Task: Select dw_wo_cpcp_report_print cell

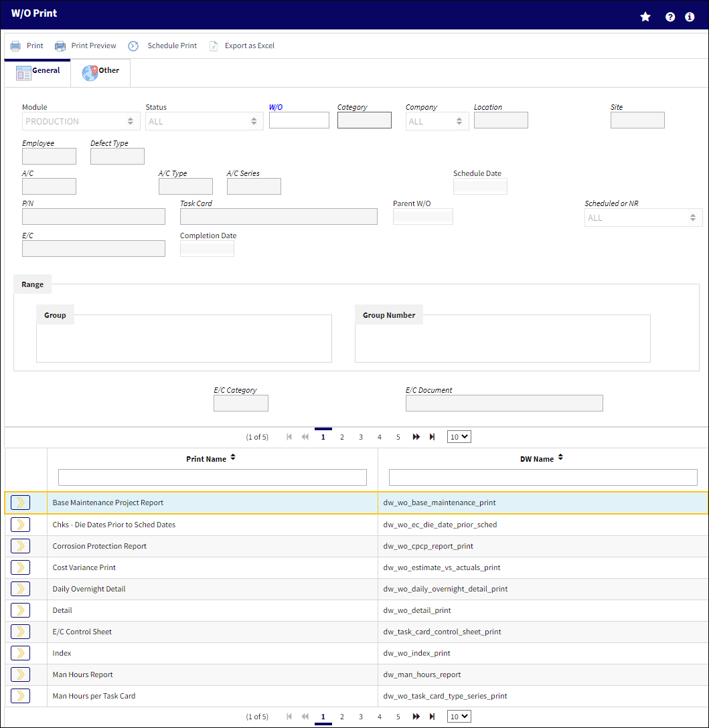Action: [543, 546]
